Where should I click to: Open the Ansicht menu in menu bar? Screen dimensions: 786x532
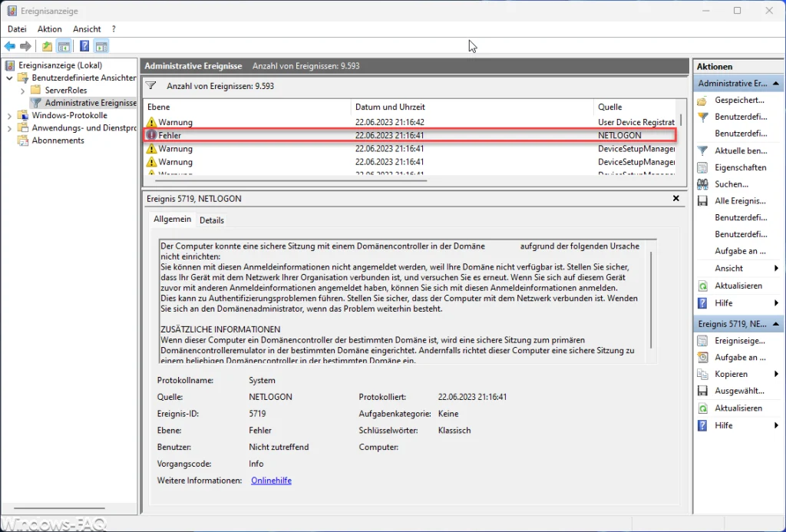[x=87, y=29]
